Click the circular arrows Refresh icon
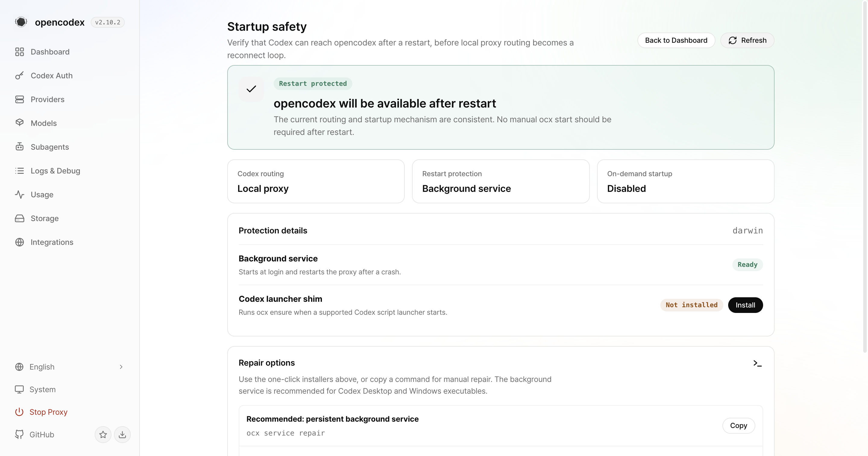868x456 pixels. pos(733,40)
